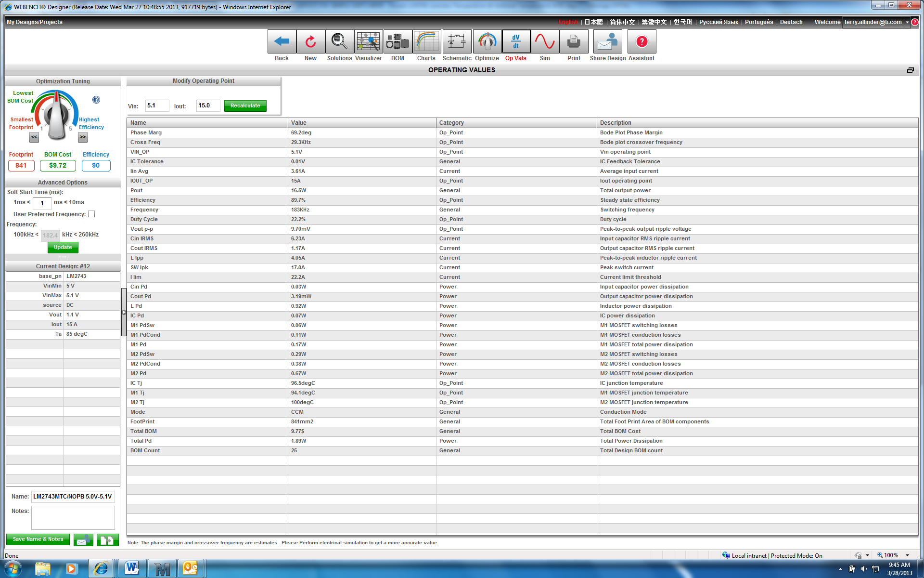Viewport: 924px width, 578px height.
Task: Select the Op Vals dV/dt icon
Action: point(516,42)
